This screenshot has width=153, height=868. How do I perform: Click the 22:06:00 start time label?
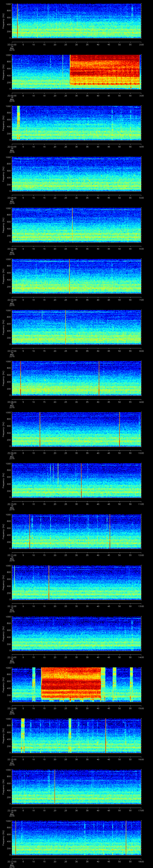12,300
